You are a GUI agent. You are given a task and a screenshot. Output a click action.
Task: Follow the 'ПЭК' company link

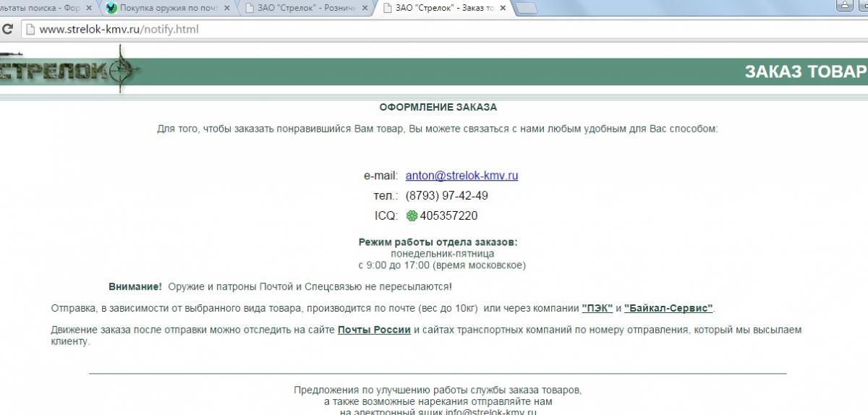[x=597, y=308]
